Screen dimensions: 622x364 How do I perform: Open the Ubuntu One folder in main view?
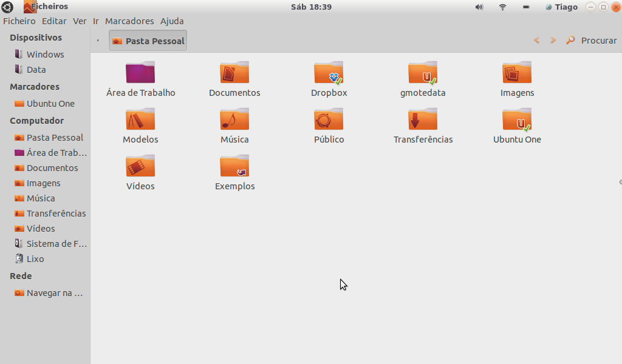click(517, 119)
